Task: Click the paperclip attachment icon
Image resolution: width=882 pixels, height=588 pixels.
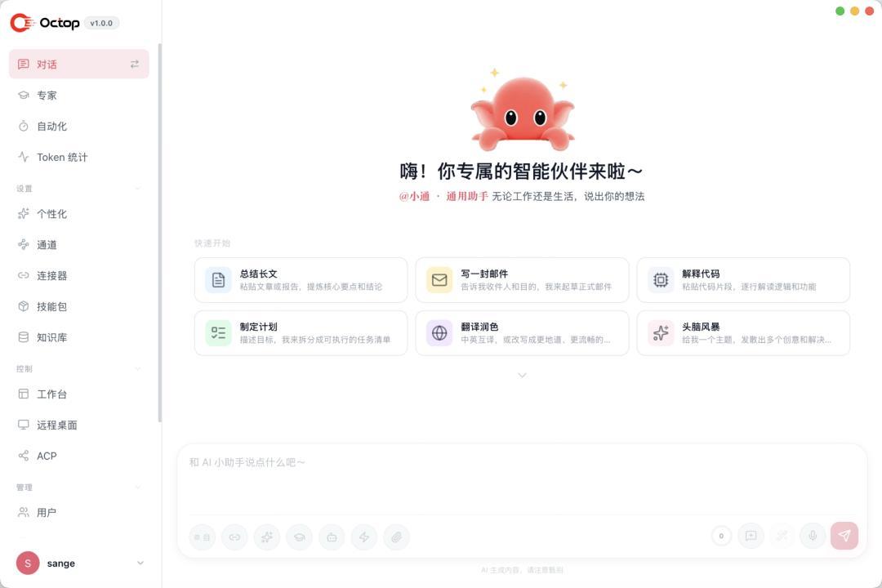Action: click(x=397, y=537)
